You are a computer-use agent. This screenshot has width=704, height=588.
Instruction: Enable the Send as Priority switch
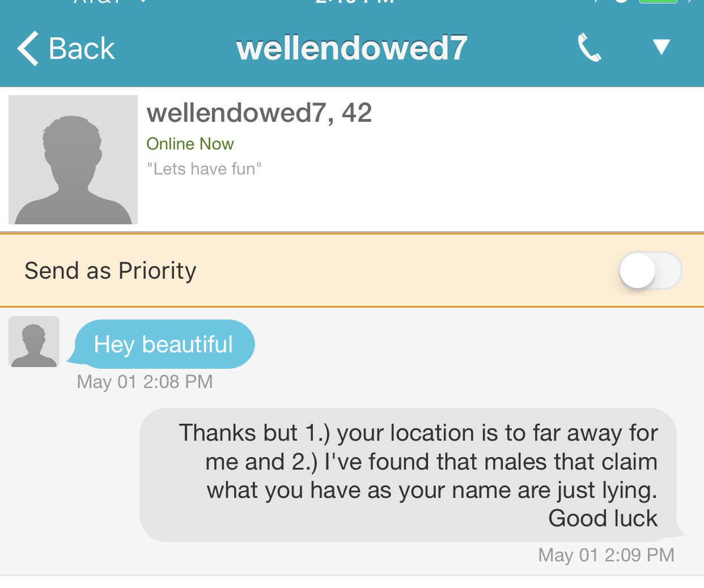(649, 271)
